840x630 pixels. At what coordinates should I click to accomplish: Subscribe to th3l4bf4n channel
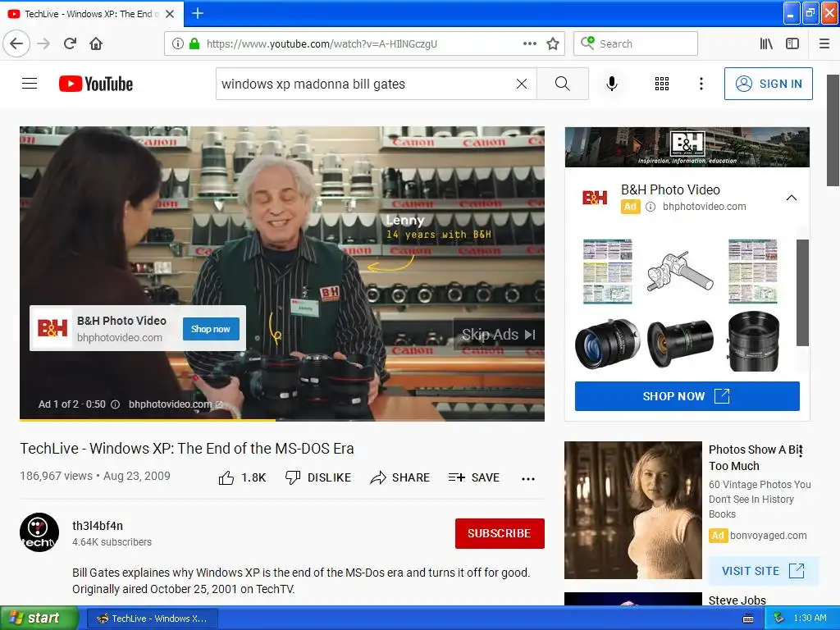(500, 533)
